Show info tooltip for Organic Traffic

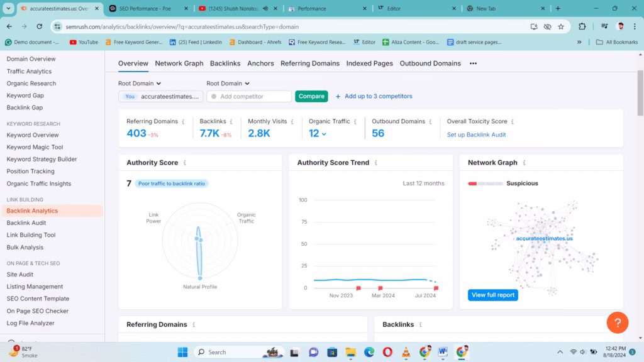pos(355,121)
